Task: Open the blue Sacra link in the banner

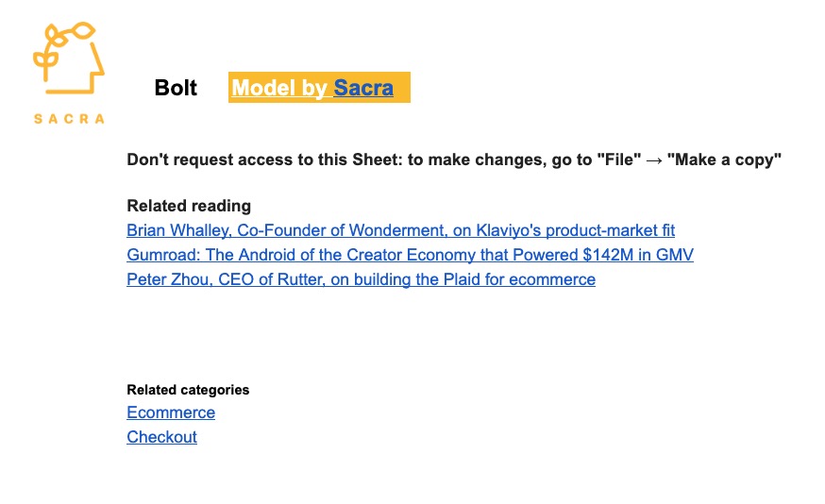Action: coord(363,88)
